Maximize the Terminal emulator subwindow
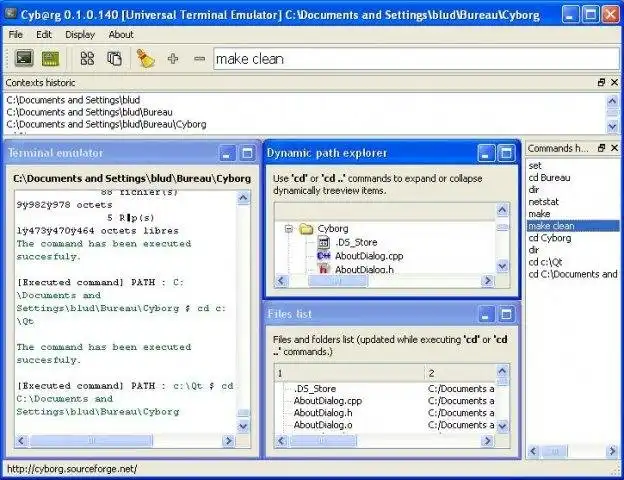The image size is (624, 480). tap(247, 153)
